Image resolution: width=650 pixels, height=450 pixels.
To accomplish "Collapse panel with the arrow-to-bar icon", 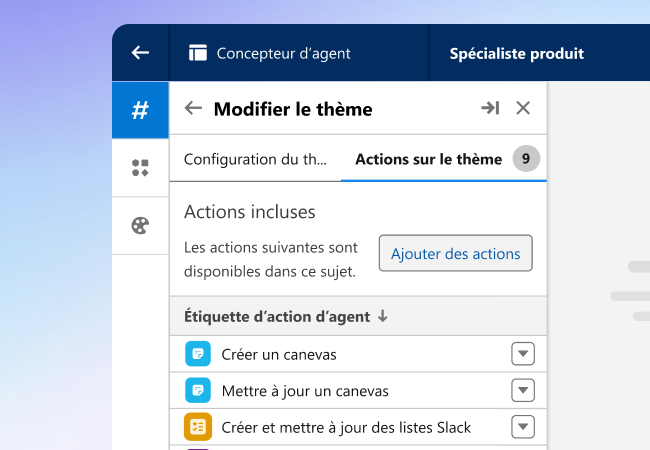I will coord(490,108).
